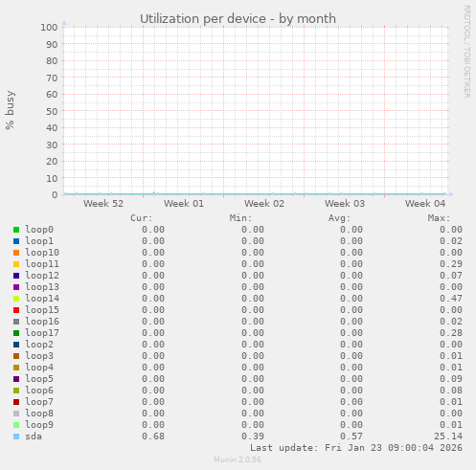This screenshot has width=476, height=470.
Task: Select the 'loop9' legend label
Action: (39, 425)
